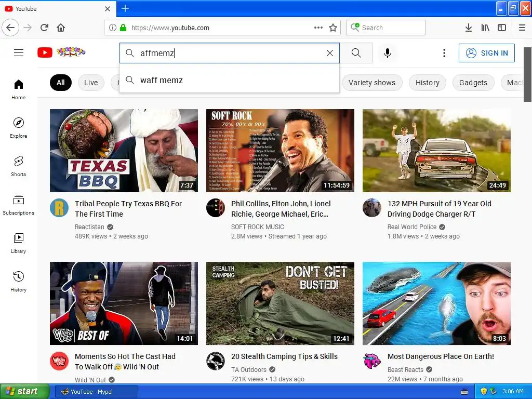Click the browser address bar URL
The height and width of the screenshot is (399, 532).
170,28
